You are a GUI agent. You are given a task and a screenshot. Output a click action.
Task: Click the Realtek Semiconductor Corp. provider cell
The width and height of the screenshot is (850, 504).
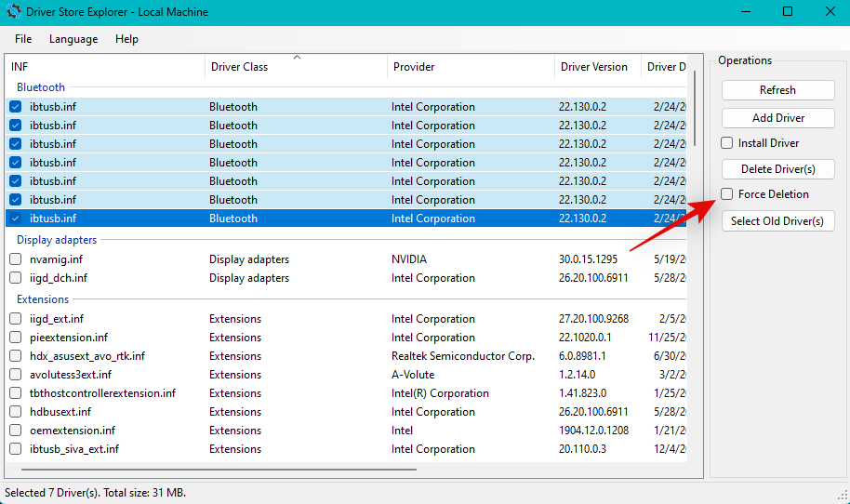click(463, 356)
